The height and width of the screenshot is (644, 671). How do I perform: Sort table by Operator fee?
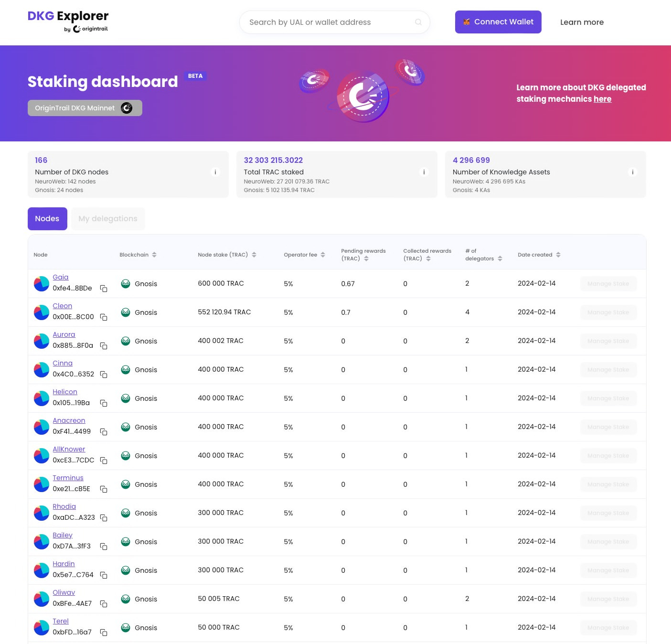tap(323, 255)
